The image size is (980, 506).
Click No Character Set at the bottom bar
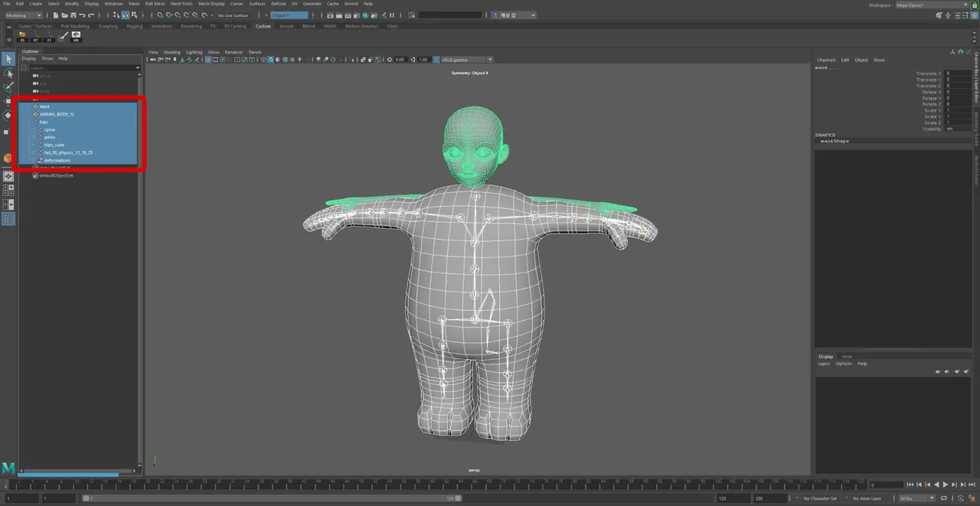[x=821, y=497]
